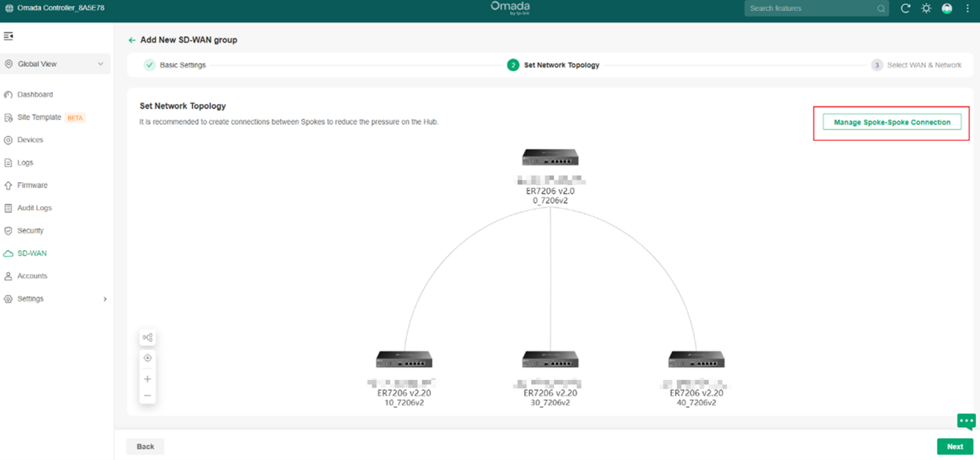Expand Settings submenu arrow

[x=105, y=299]
